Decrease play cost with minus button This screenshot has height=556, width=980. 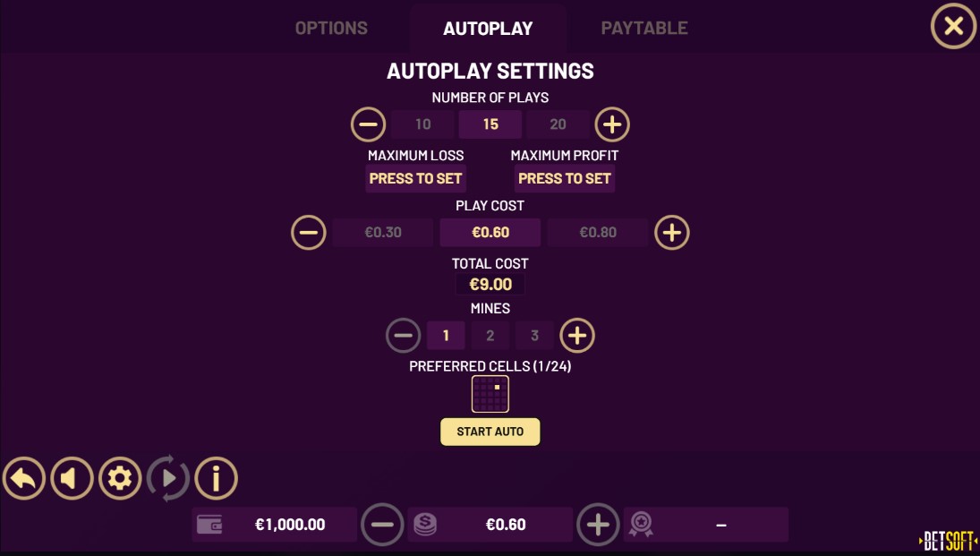pyautogui.click(x=308, y=233)
